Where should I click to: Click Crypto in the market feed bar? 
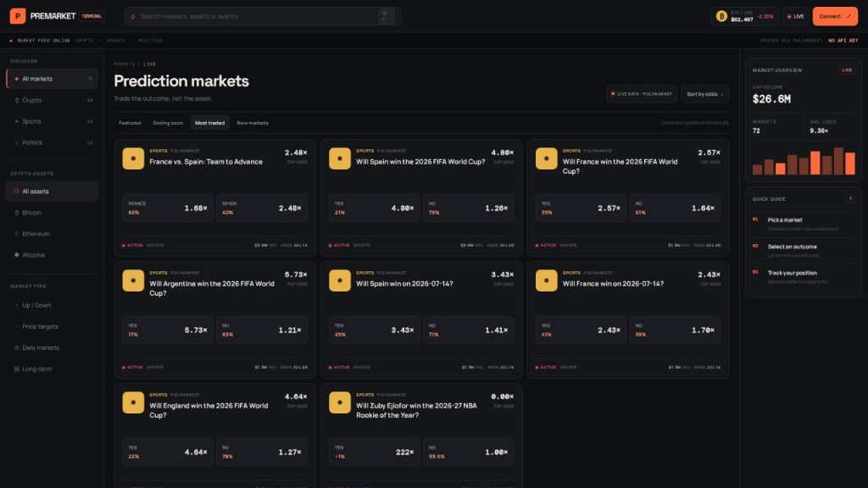pyautogui.click(x=85, y=41)
